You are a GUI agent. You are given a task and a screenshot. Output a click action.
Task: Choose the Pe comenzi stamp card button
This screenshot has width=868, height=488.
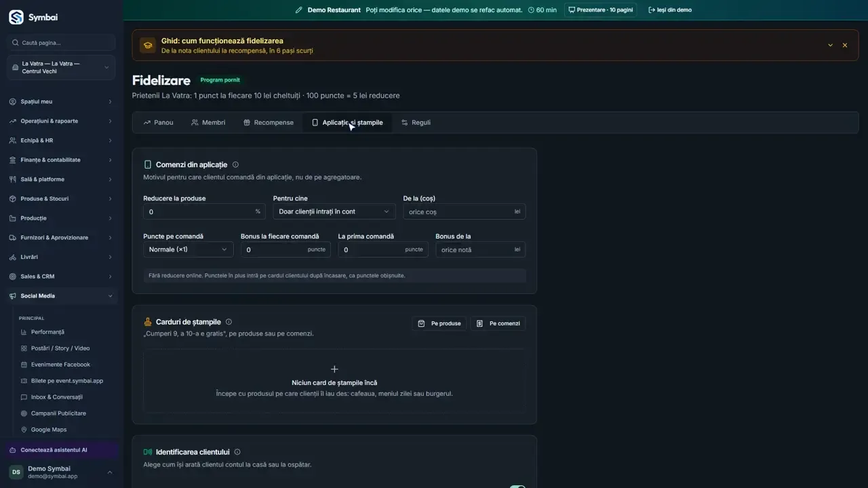(498, 323)
